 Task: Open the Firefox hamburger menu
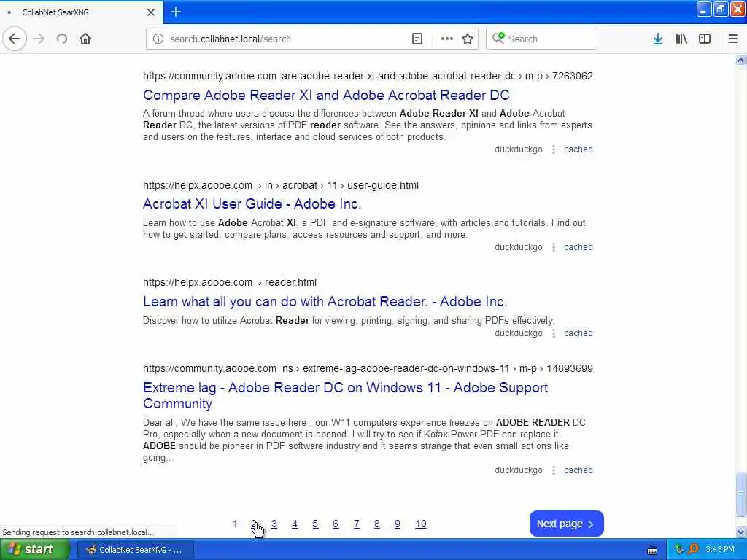(733, 39)
